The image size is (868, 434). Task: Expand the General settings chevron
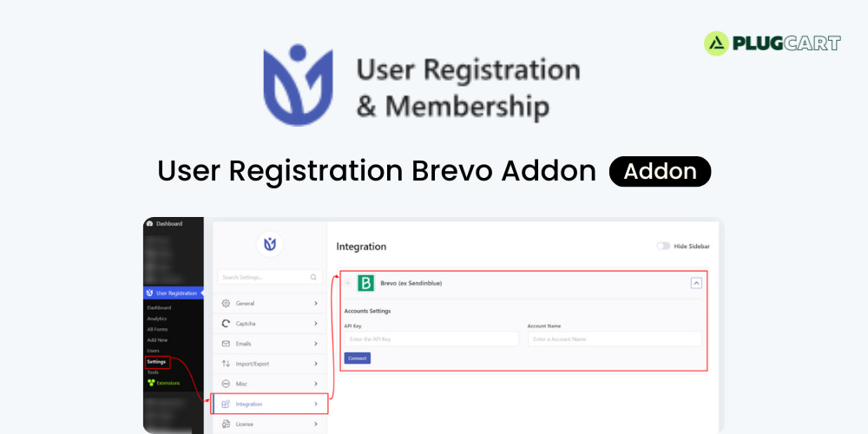tap(316, 303)
